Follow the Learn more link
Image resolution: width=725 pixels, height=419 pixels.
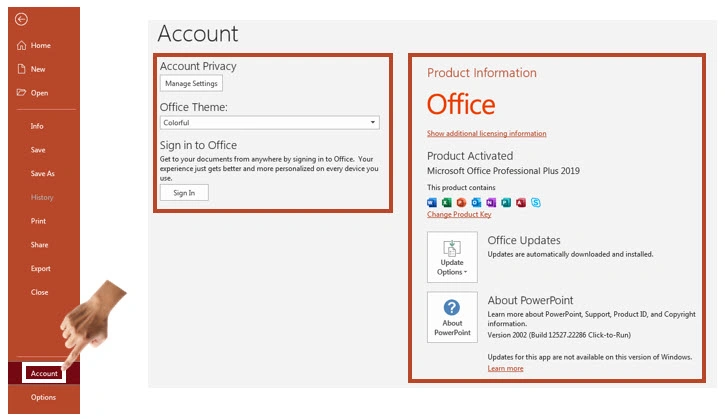point(505,368)
